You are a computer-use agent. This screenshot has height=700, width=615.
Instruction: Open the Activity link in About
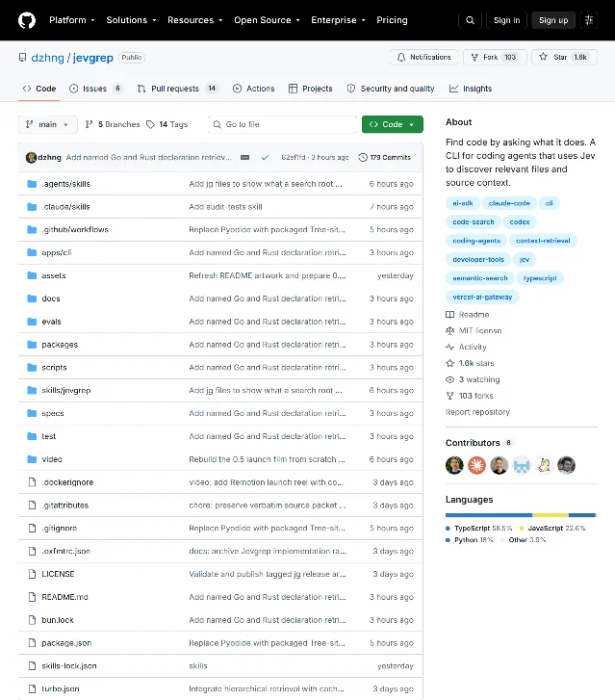click(466, 347)
